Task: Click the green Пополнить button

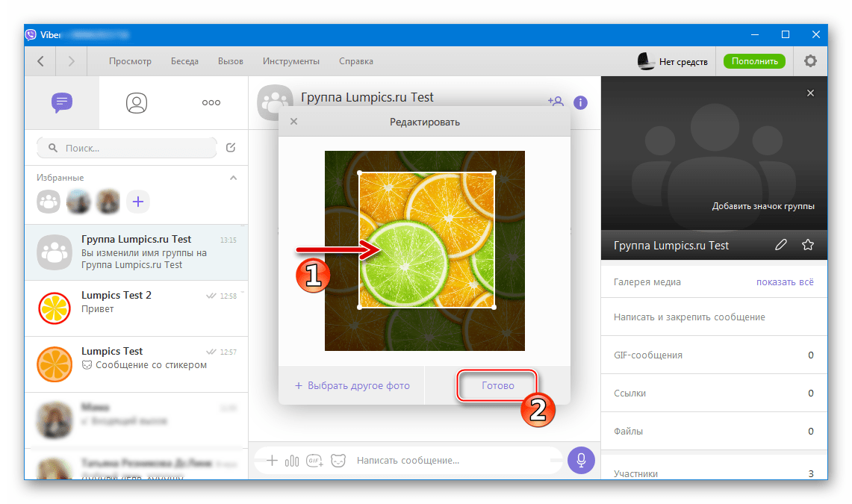Action: pos(754,60)
